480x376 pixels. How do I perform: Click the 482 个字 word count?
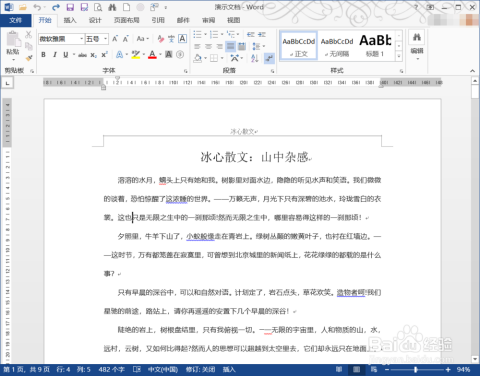click(112, 369)
